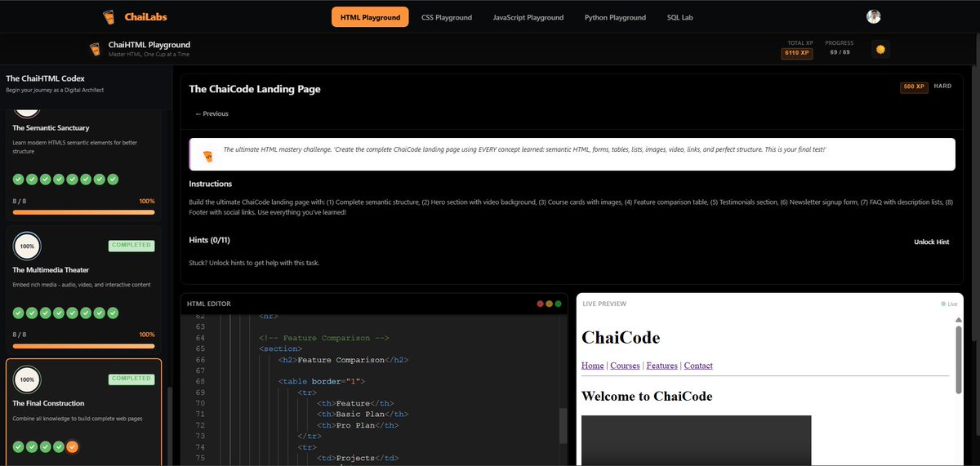Place cursor on the table border="1" line

321,381
